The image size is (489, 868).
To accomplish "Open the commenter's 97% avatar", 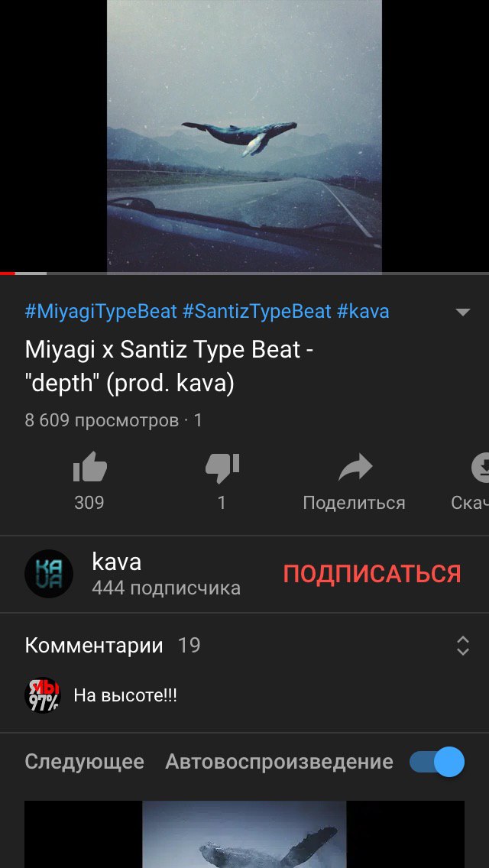I will tap(43, 695).
